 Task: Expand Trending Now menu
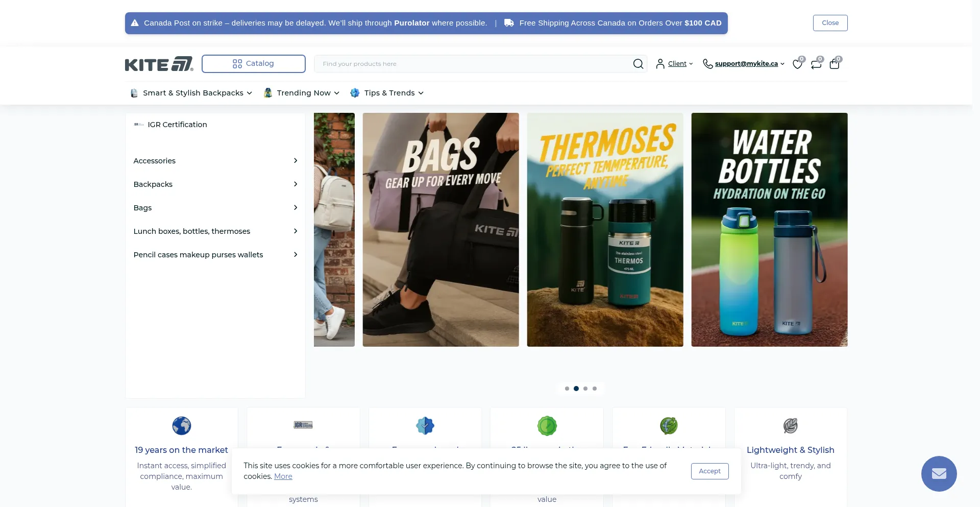(308, 93)
